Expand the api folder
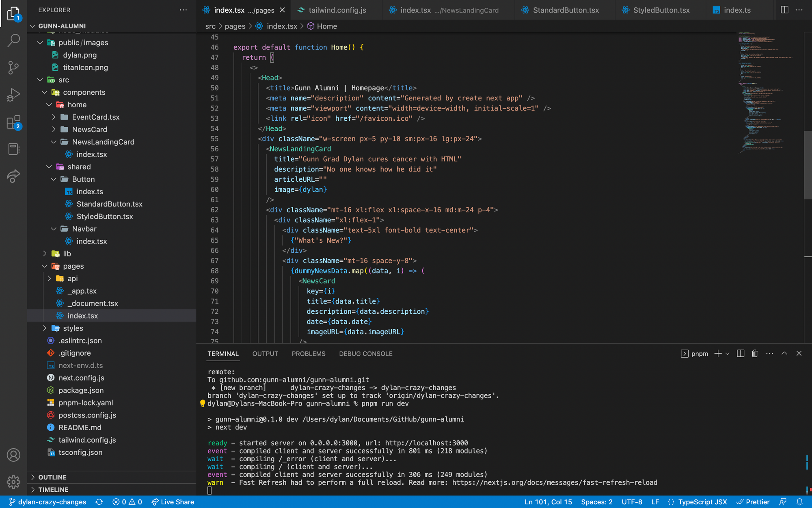 pyautogui.click(x=112, y=278)
